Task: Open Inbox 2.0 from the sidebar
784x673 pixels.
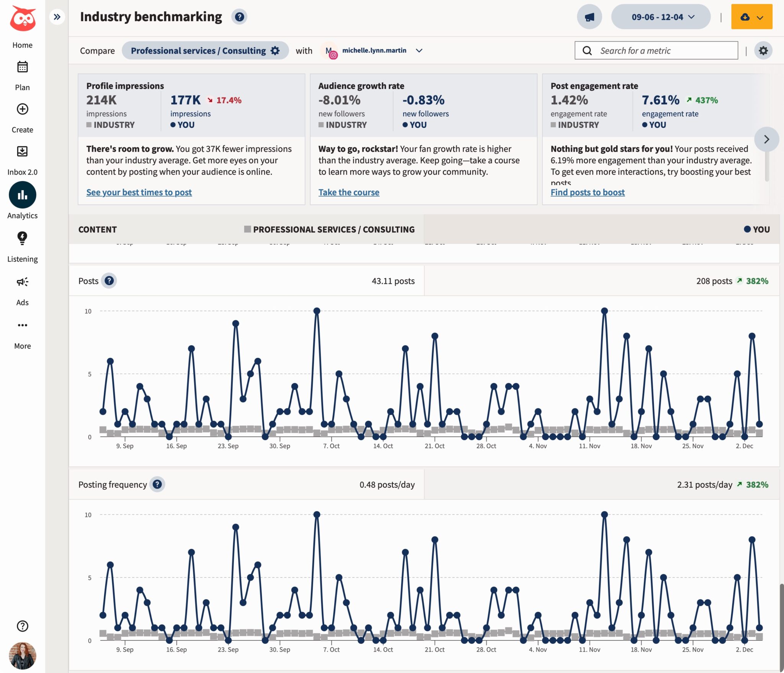Action: pos(22,152)
